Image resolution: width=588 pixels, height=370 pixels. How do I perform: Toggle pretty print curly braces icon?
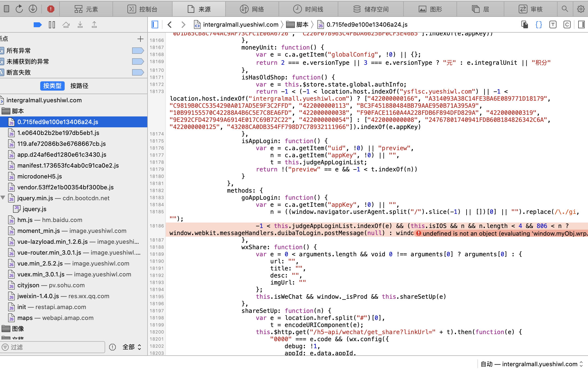tap(539, 25)
